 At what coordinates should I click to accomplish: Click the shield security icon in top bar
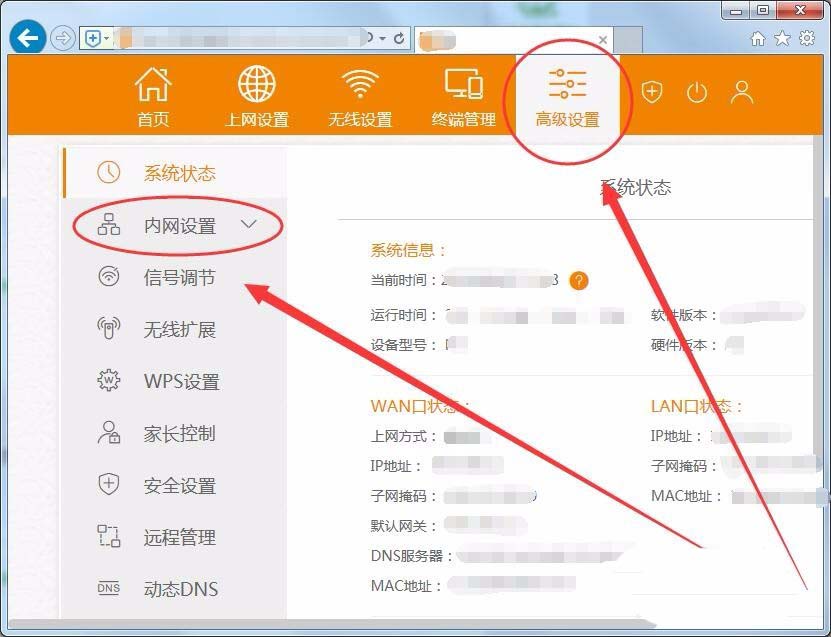pos(652,92)
